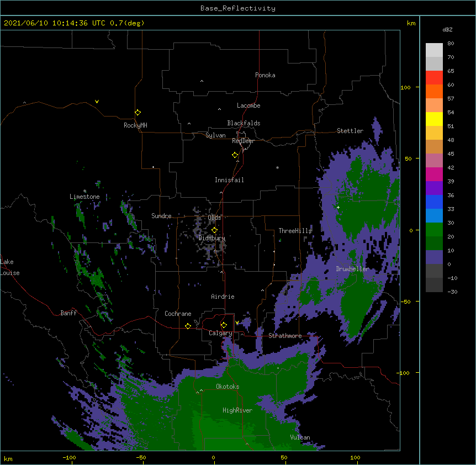Select the violet 36-39 dBZ color swatch
Image resolution: width=476 pixels, height=465 pixels.
(x=434, y=188)
